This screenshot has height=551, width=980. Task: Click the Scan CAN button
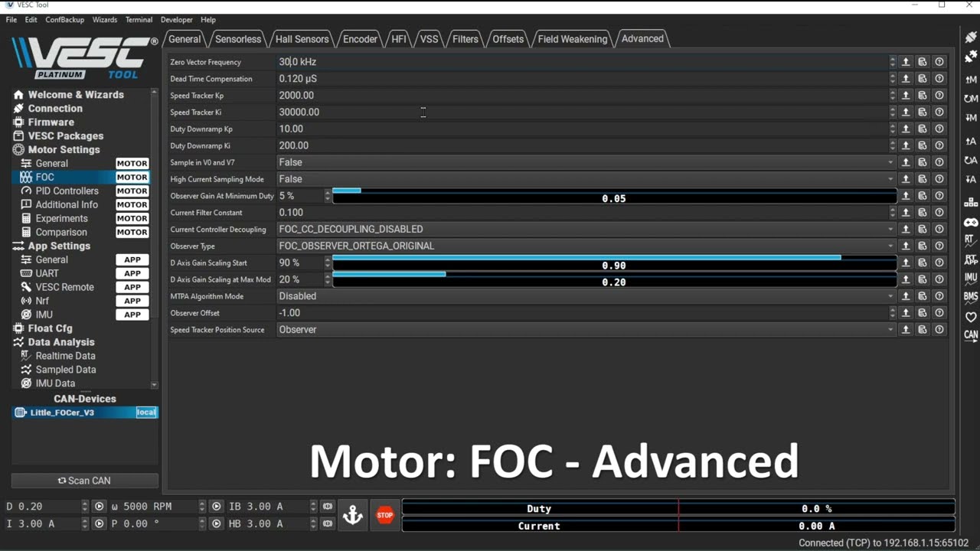pos(85,481)
